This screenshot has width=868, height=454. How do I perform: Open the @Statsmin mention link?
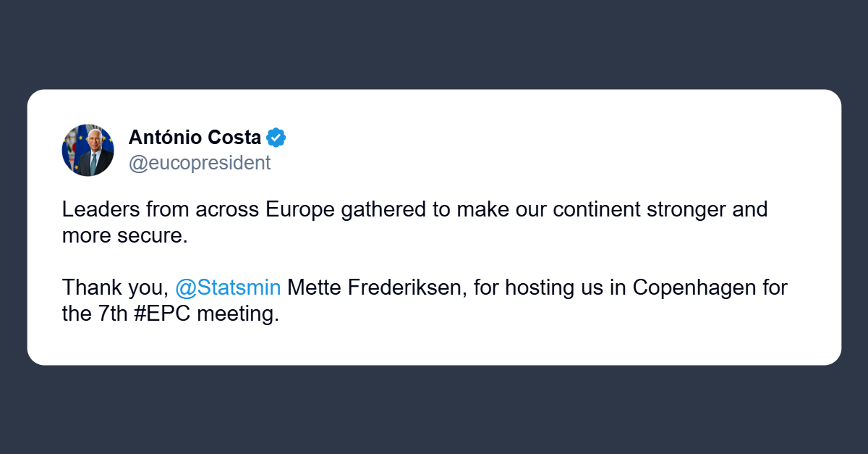point(228,287)
